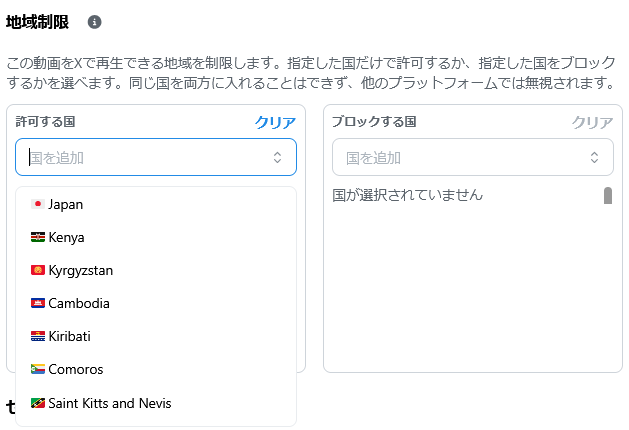Click the Cambodia flag icon
This screenshot has height=430, width=629.
(x=38, y=303)
